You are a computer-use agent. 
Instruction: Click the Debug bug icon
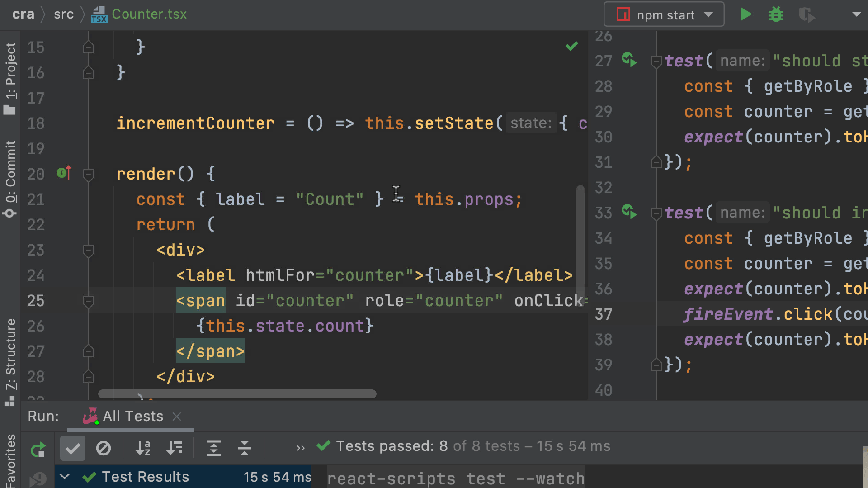pyautogui.click(x=776, y=14)
